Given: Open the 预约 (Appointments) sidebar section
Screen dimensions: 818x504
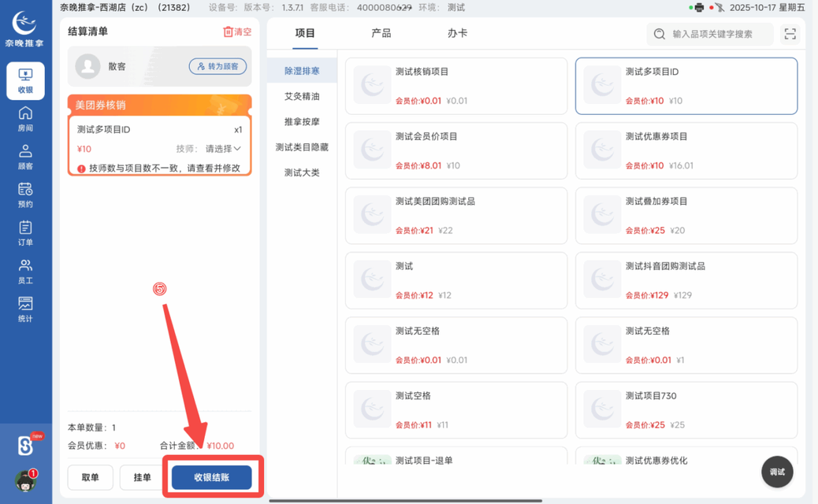Looking at the screenshot, I should (x=24, y=193).
